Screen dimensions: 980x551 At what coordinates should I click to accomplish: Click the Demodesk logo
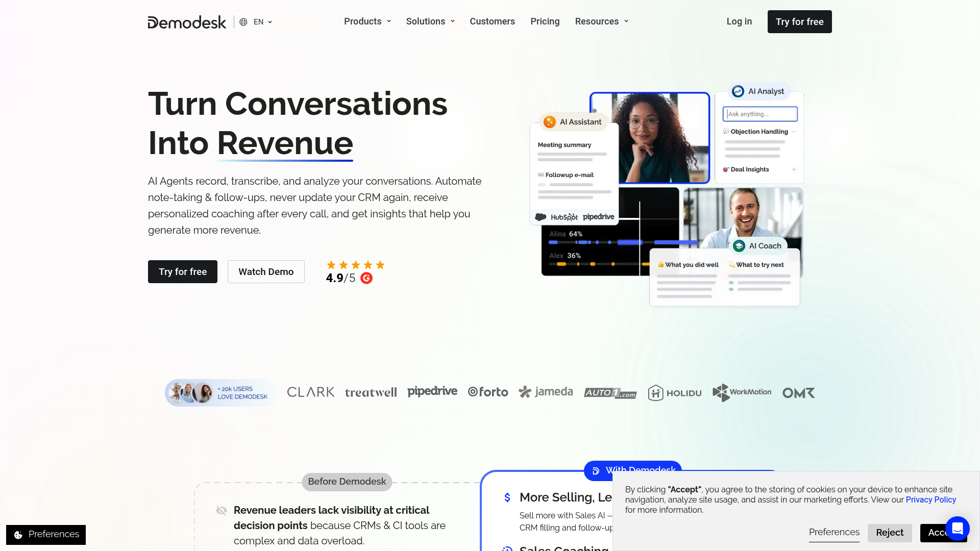[x=187, y=22]
